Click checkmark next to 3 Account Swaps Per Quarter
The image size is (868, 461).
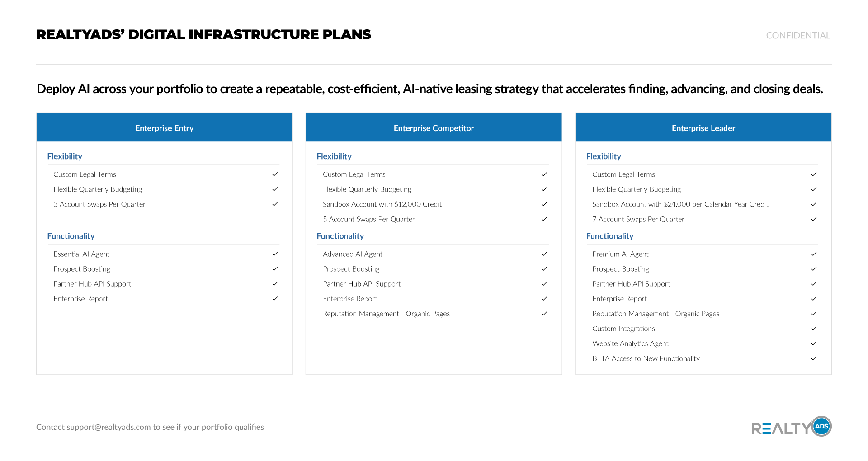point(275,204)
